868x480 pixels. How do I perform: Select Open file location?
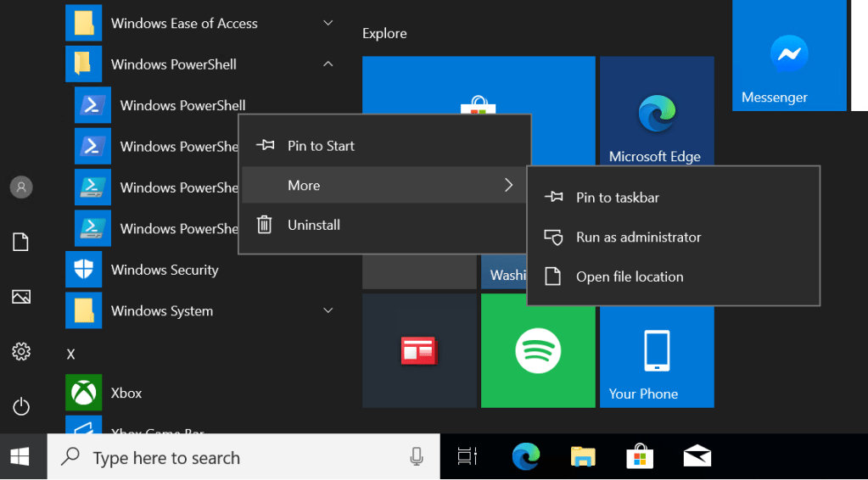click(629, 276)
